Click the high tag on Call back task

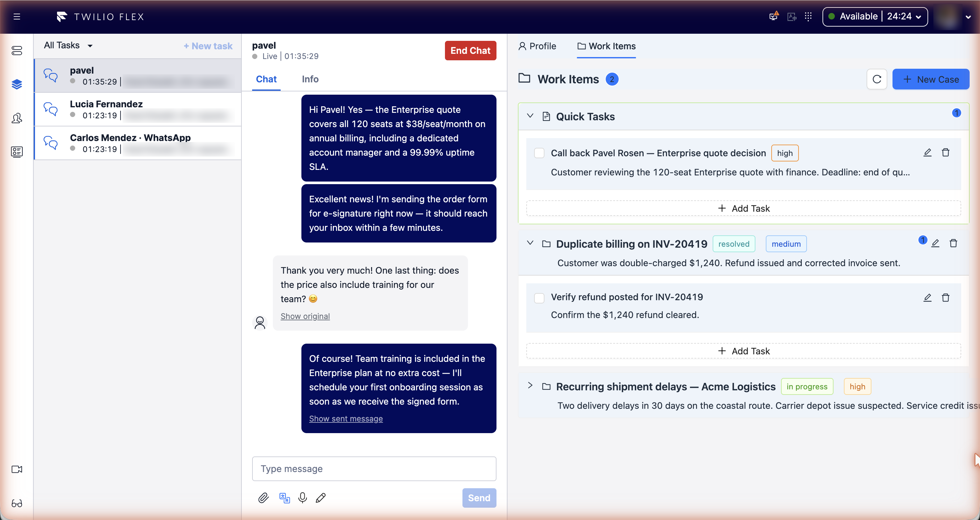(785, 153)
